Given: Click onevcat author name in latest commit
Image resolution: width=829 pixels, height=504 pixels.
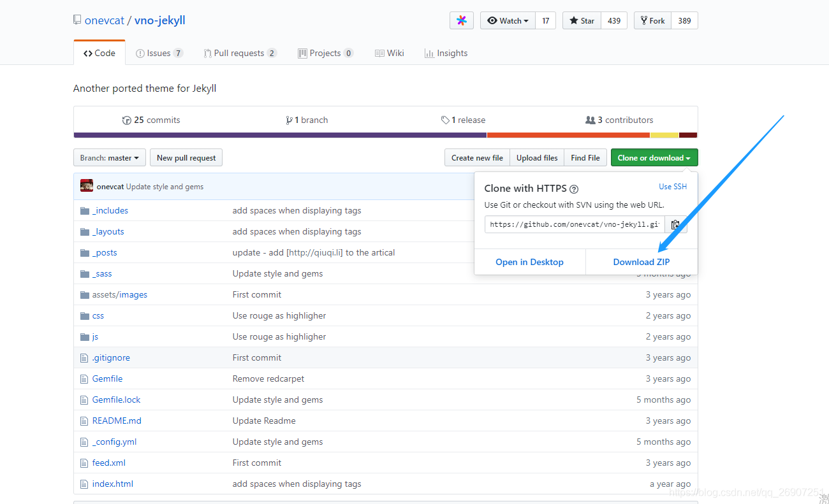Looking at the screenshot, I should (110, 187).
